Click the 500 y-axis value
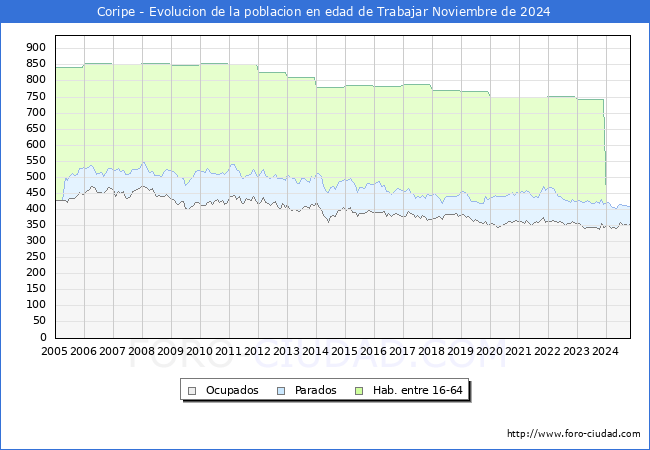This screenshot has height=450, width=650. click(36, 177)
